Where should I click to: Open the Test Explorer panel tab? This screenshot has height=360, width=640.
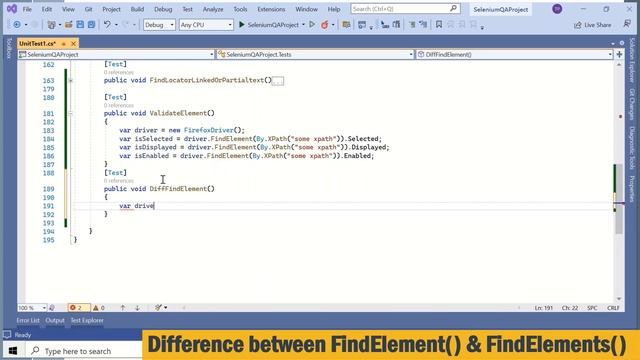(x=87, y=320)
